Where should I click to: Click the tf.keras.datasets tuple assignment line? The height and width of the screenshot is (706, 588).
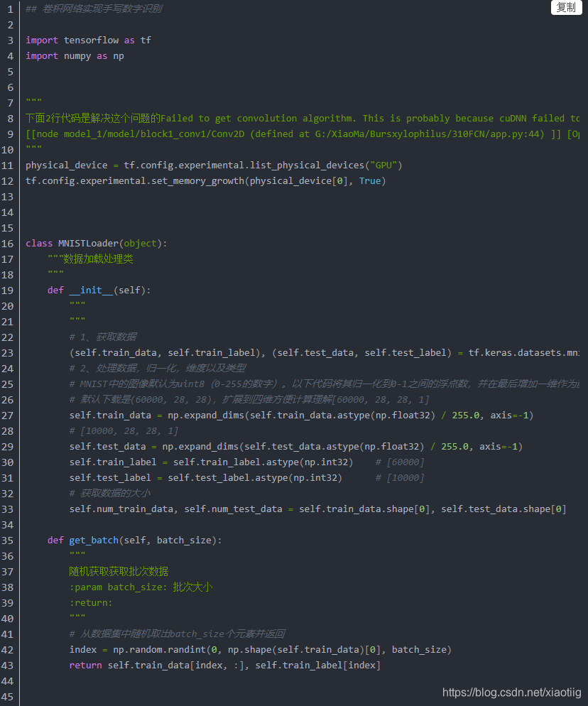click(325, 353)
